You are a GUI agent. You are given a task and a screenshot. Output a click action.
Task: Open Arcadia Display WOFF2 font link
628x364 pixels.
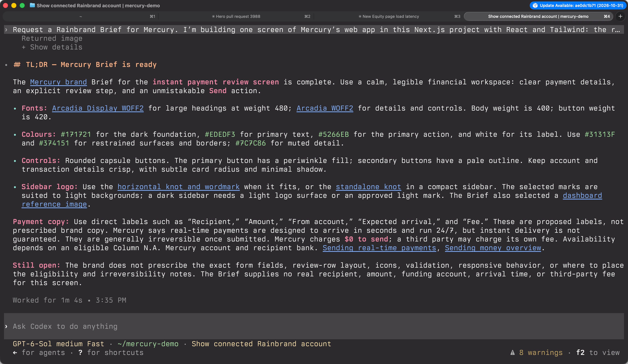point(98,108)
